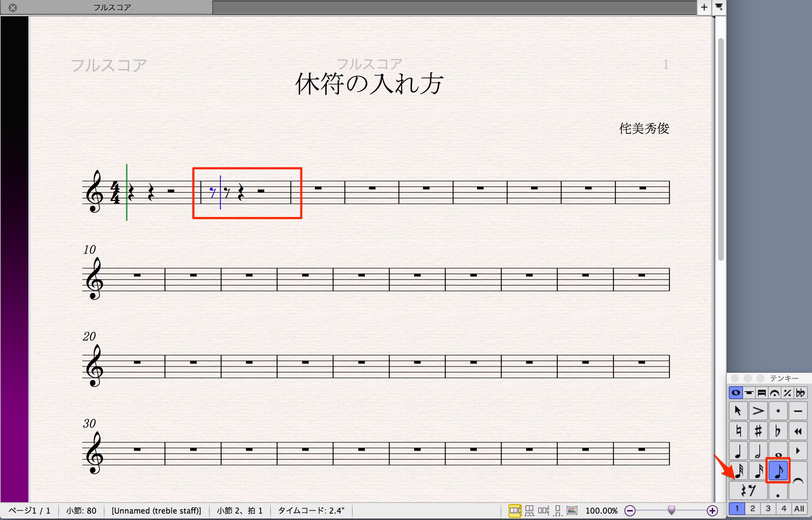Apply the sharp accidental on the keypad

[758, 431]
